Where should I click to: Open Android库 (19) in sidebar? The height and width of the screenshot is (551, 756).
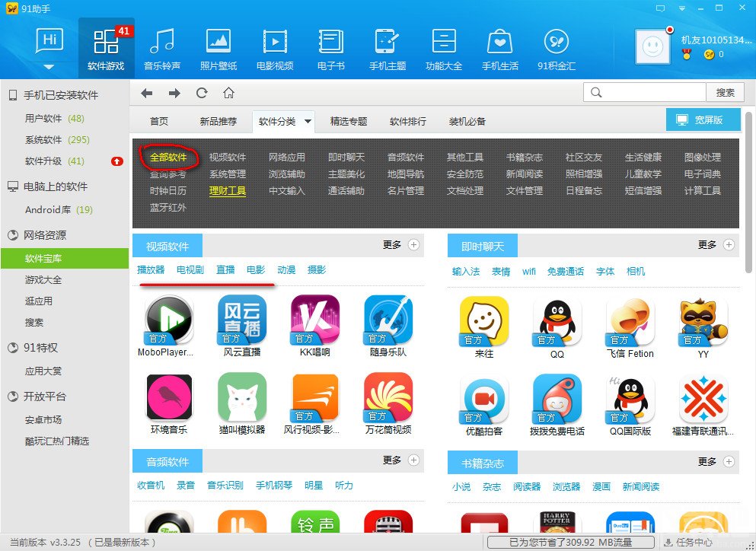[59, 210]
